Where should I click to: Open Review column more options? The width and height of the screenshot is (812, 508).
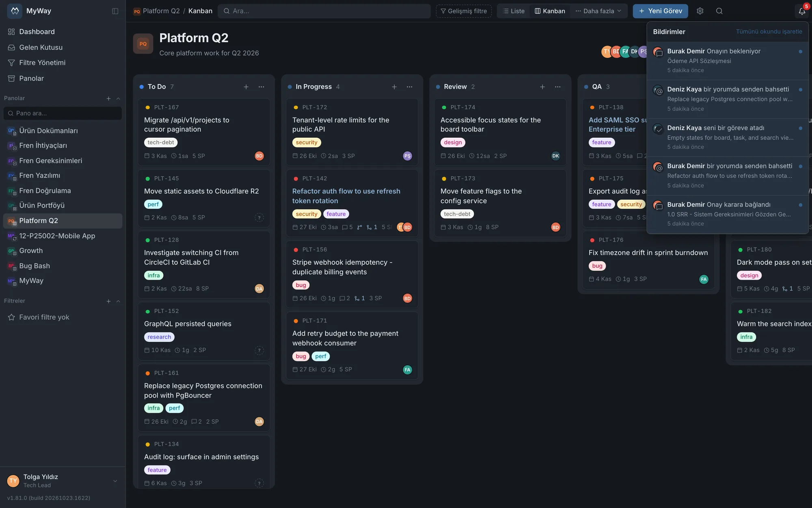pos(558,87)
